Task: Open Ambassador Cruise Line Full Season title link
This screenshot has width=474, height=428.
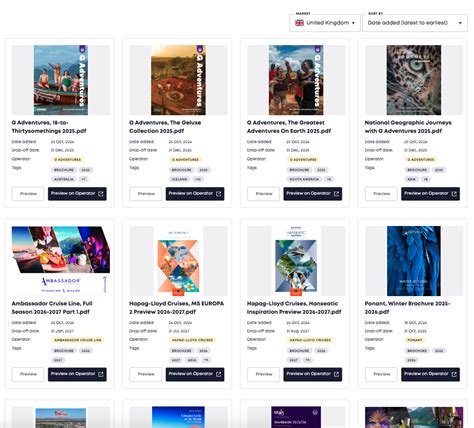Action: pyautogui.click(x=52, y=308)
